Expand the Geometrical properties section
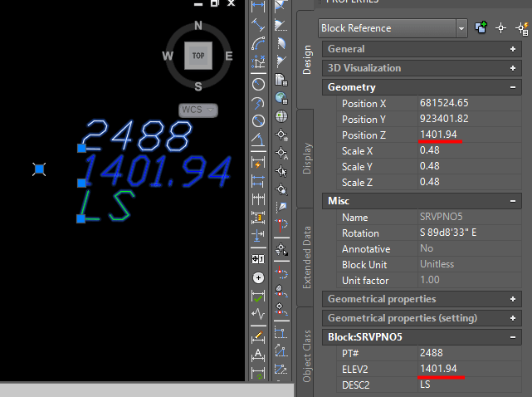532x397 pixels. [x=513, y=299]
